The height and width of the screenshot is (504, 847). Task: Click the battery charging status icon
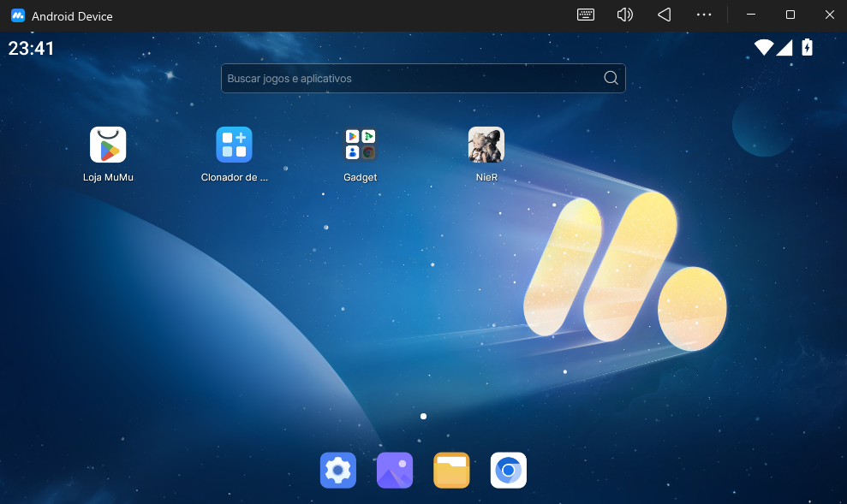807,47
